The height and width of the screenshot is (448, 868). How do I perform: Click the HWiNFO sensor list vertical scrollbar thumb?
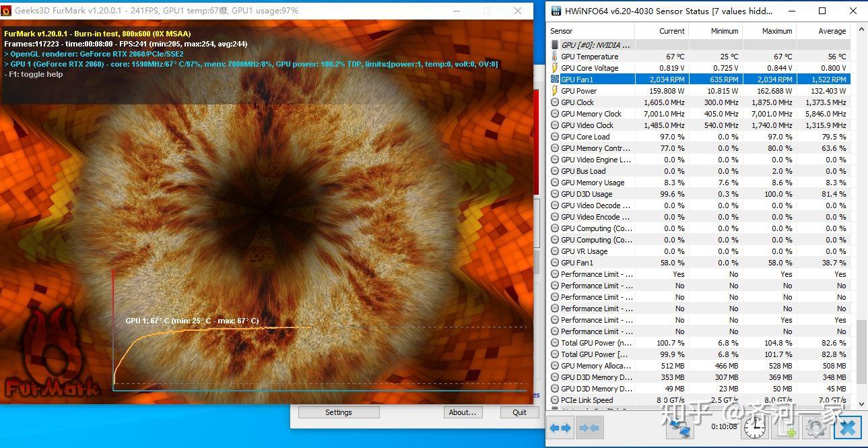[861, 351]
